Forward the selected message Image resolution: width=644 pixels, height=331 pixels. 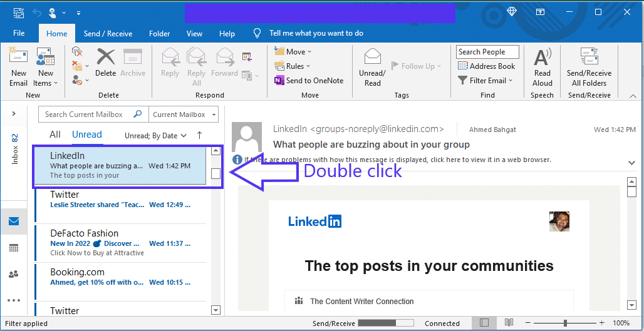coord(224,63)
